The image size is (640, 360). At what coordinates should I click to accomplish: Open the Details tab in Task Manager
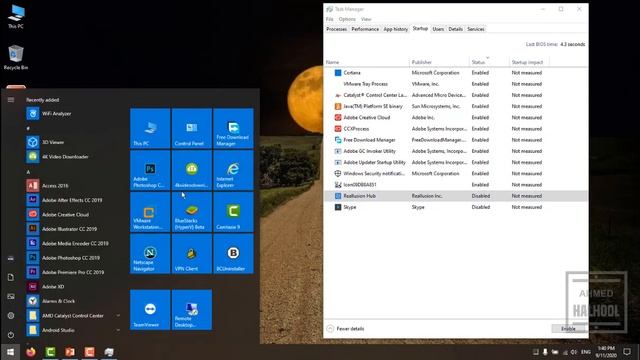coord(456,29)
